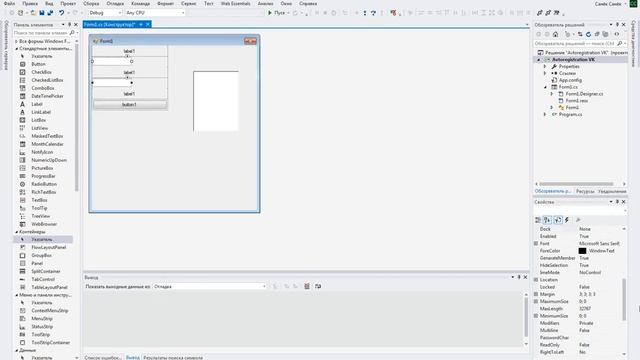The width and height of the screenshot is (640, 360).
Task: Select Form1.resx in Solution Explorer
Action: 576,101
